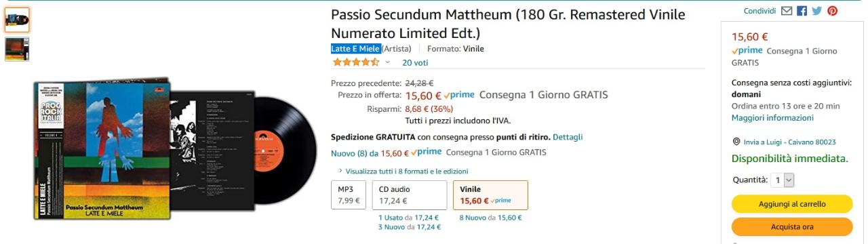Open the '20 voti' reviews link
This screenshot has width=868, height=244.
click(x=415, y=62)
